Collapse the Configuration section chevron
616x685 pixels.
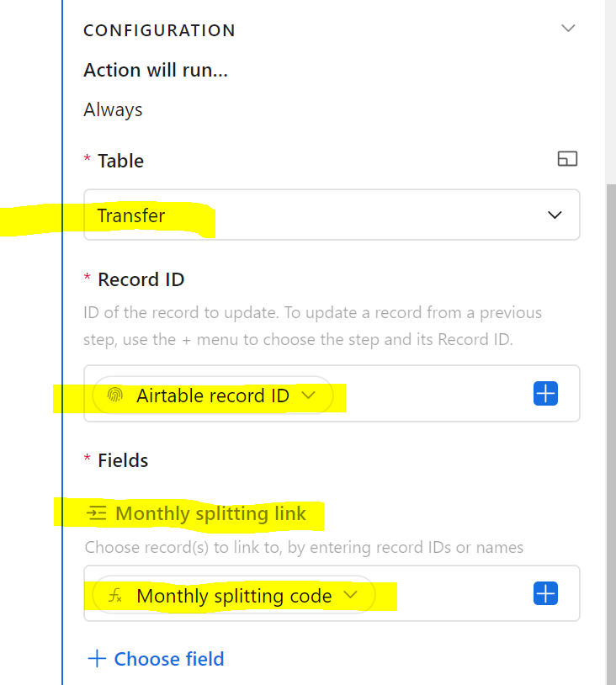click(x=568, y=29)
